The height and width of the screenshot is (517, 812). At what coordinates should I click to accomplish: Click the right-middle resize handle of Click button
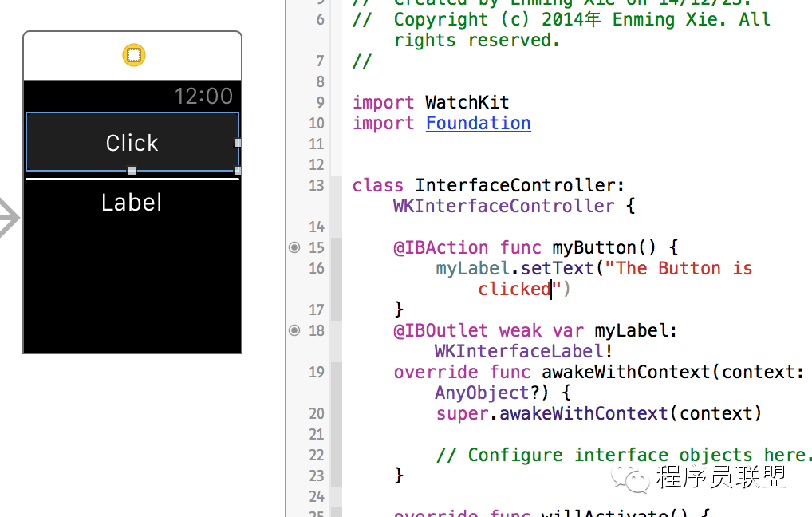click(238, 143)
